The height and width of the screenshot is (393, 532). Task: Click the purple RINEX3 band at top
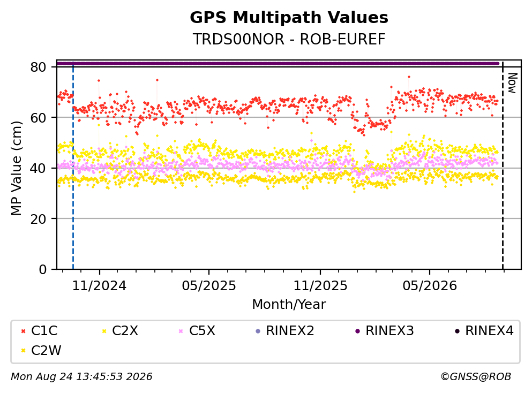278,63
